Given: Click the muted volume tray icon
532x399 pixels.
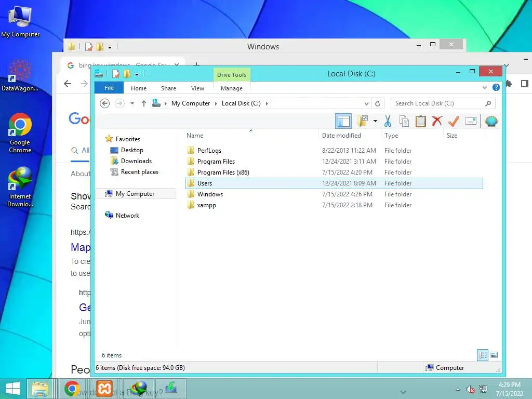Looking at the screenshot, I should coord(470,390).
